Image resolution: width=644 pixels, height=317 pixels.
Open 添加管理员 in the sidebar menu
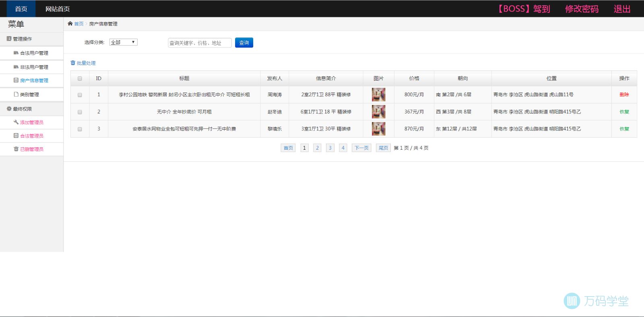(32, 122)
